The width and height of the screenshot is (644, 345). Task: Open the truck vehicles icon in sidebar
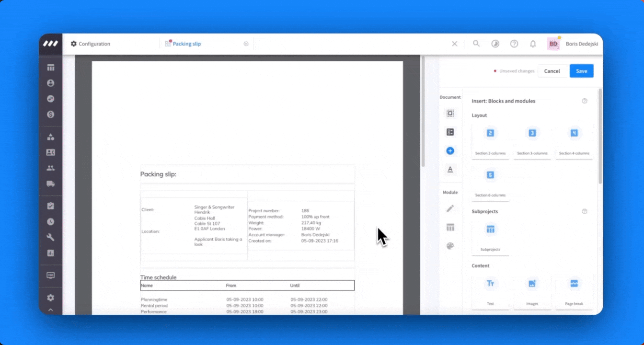click(50, 184)
